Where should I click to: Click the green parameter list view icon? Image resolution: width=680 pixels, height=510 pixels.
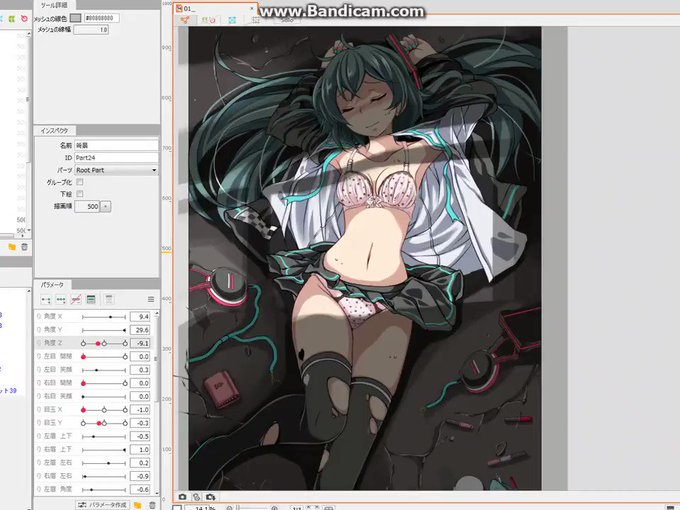[91, 299]
